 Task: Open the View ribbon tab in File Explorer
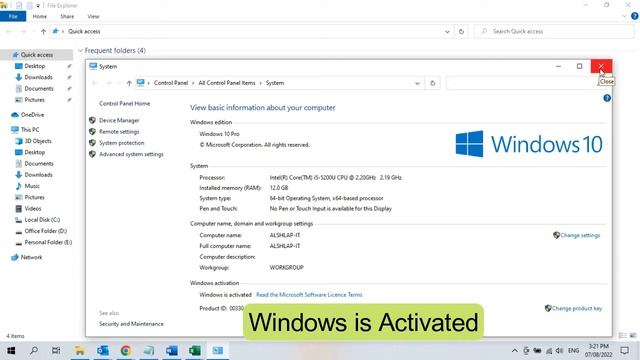(x=93, y=16)
